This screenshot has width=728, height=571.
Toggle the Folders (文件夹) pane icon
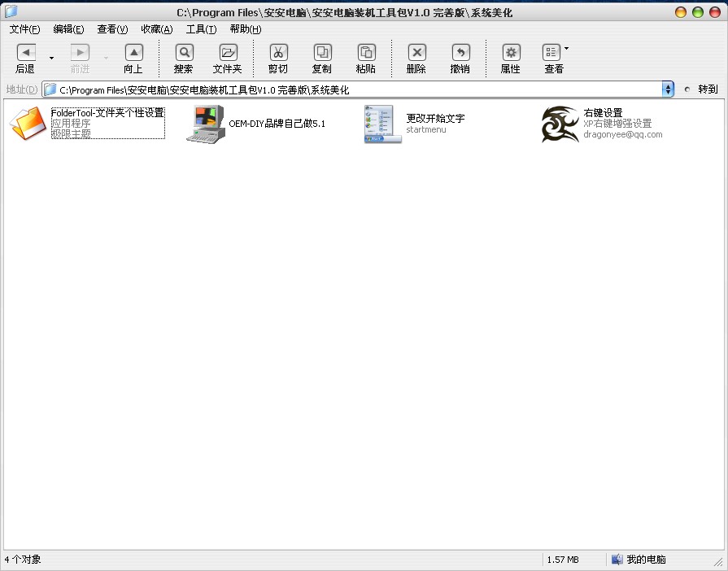[x=228, y=53]
